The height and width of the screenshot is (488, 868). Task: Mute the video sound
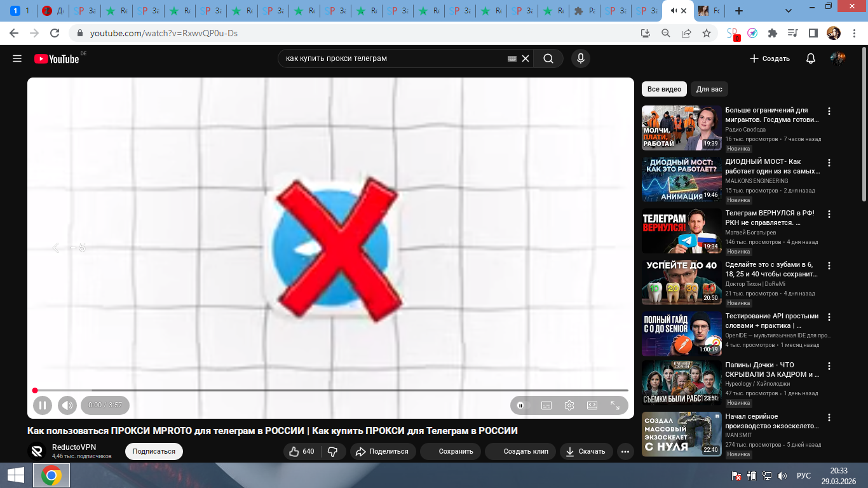click(x=67, y=405)
